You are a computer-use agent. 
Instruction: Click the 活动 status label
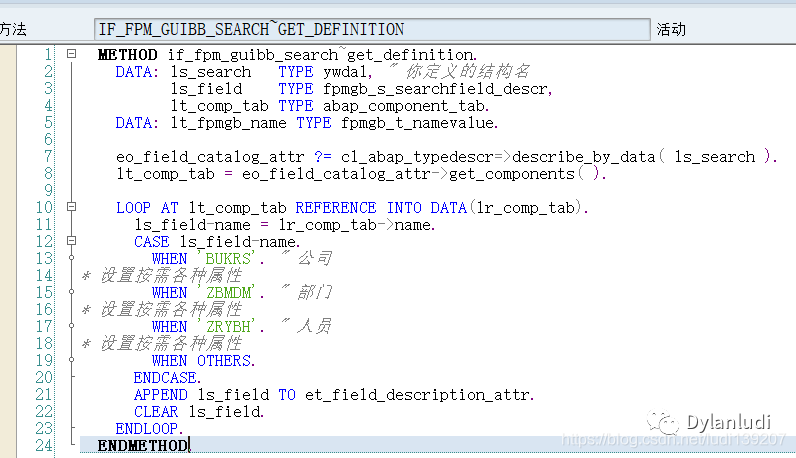[x=671, y=29]
